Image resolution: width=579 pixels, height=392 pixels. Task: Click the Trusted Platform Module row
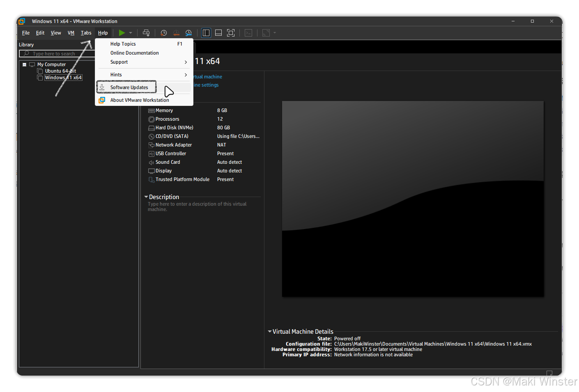point(204,179)
